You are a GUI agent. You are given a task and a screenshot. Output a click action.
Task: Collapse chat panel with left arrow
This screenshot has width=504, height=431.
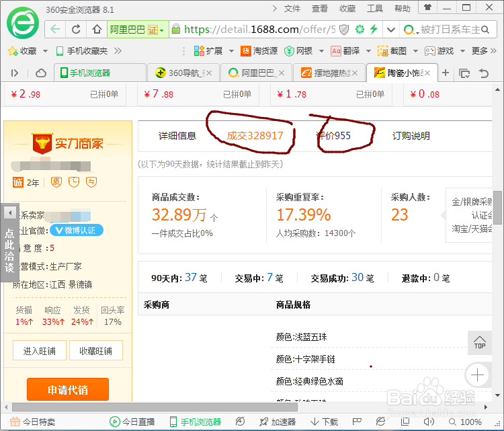pyautogui.click(x=10, y=212)
